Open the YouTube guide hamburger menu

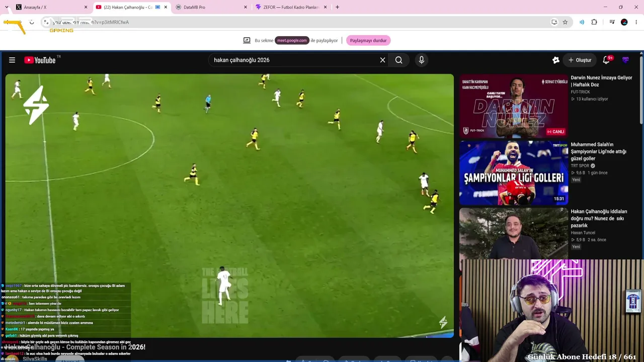(x=12, y=60)
